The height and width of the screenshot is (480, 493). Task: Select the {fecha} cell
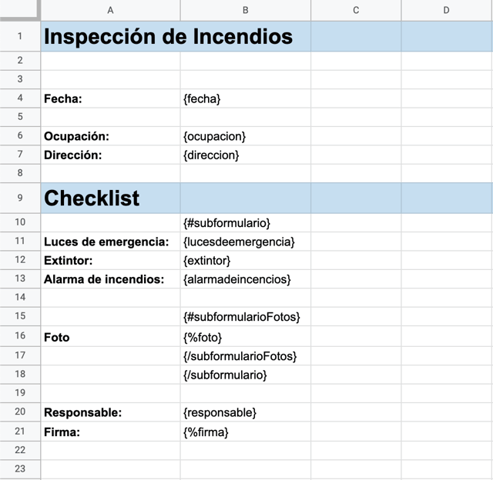pyautogui.click(x=245, y=99)
